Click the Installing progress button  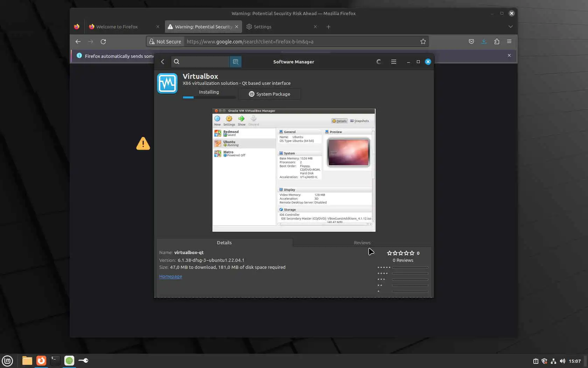tap(209, 93)
